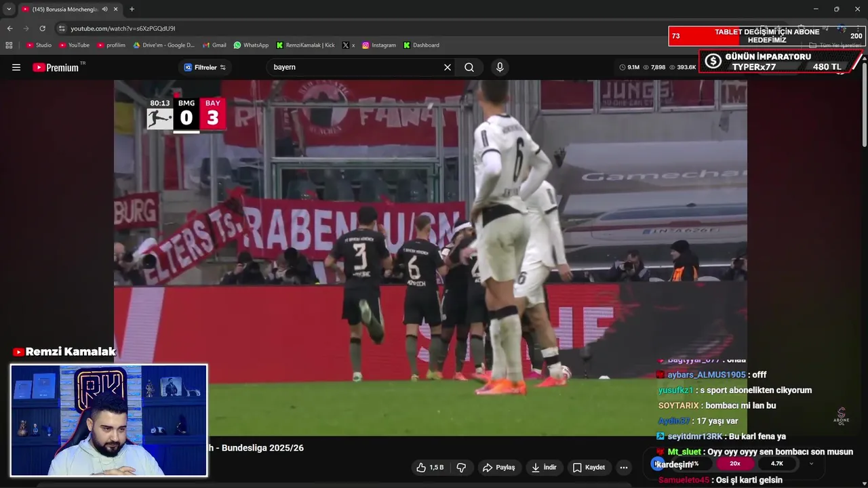Run search with magnifier icon

click(x=469, y=67)
